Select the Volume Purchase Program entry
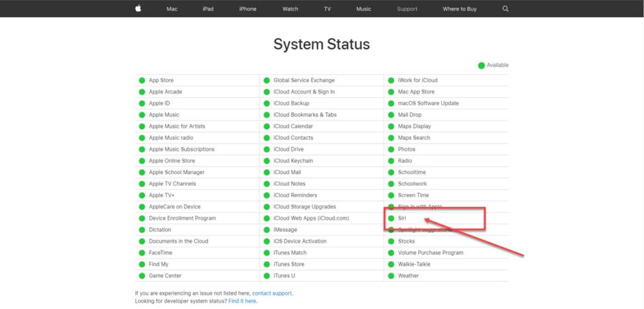Viewport: 644px width, 309px height. click(x=430, y=252)
